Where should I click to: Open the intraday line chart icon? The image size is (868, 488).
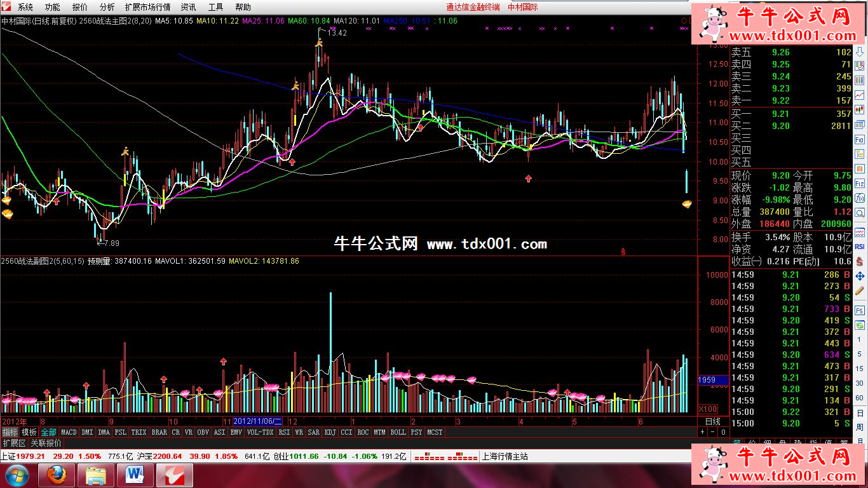pos(860,95)
